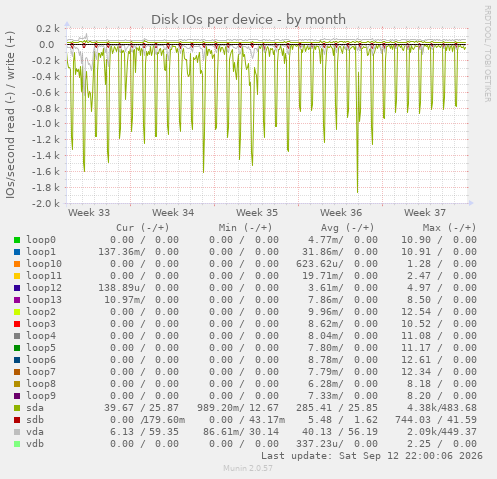Click the 'Min (-/+)' column header
This screenshot has height=479, width=497.
245,228
